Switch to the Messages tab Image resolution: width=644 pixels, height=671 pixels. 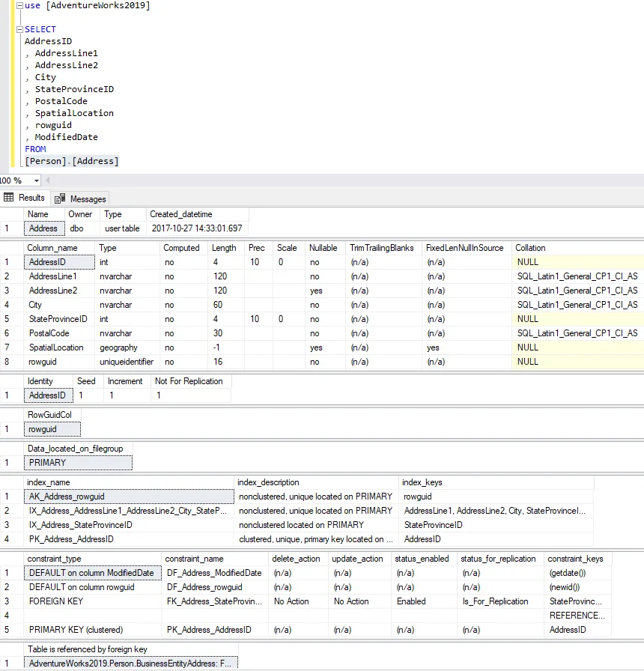pyautogui.click(x=80, y=198)
